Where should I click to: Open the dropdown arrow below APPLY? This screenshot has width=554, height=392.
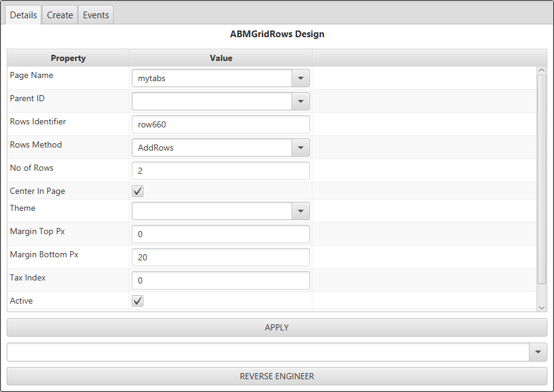coord(538,352)
